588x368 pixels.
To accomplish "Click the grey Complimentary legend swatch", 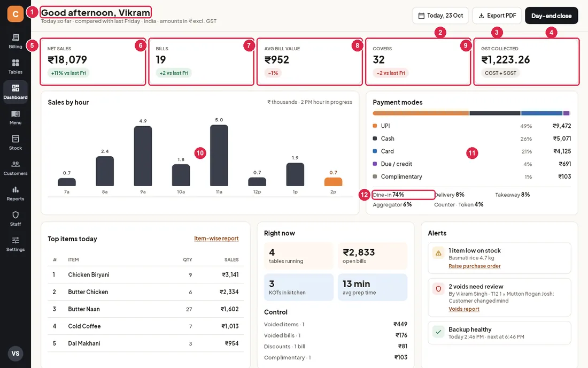I will tap(375, 177).
